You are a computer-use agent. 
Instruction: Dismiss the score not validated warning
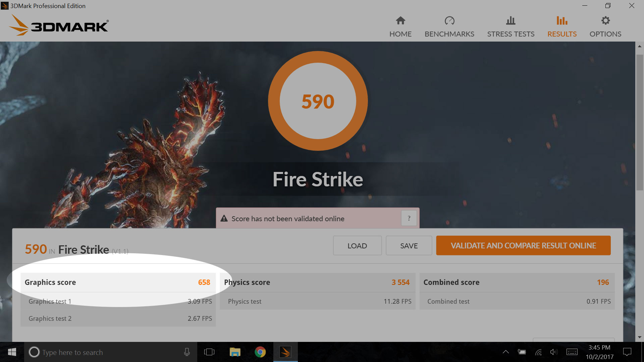409,218
